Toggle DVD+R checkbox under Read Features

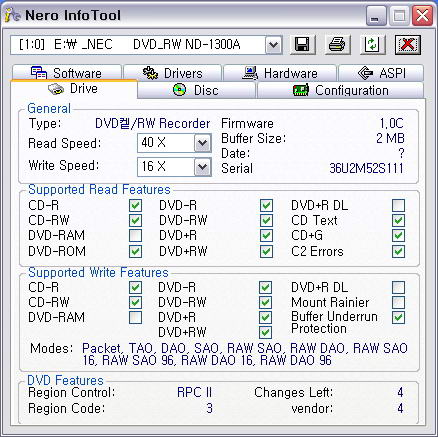[266, 236]
